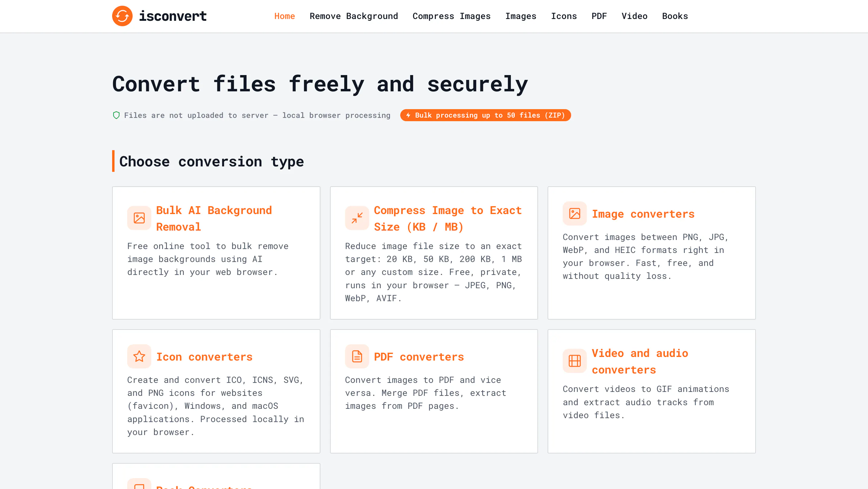Open the PDF converters heading link
868x489 pixels.
[x=419, y=357]
